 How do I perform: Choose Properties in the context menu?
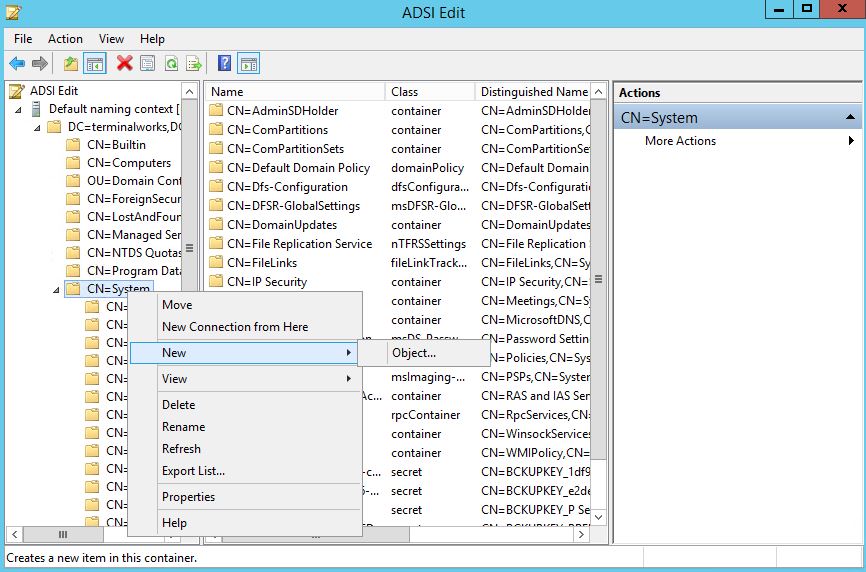pos(245,497)
